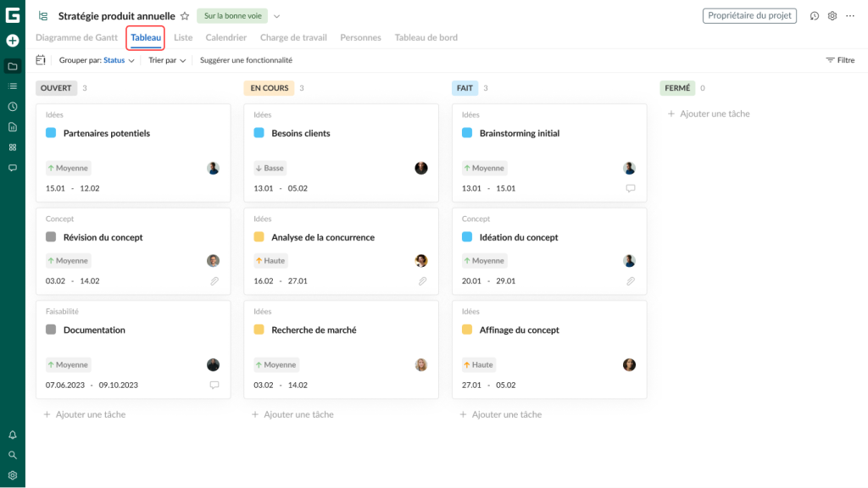Open the project settings gear at top right
The image size is (868, 488).
click(x=832, y=16)
